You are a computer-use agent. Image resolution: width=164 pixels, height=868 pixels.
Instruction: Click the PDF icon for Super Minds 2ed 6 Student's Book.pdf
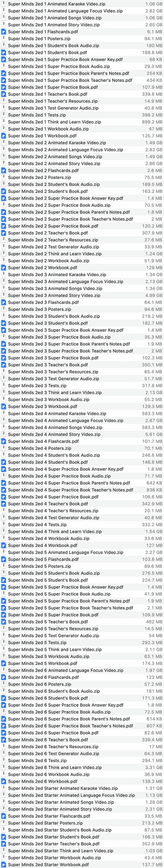tap(4, 698)
